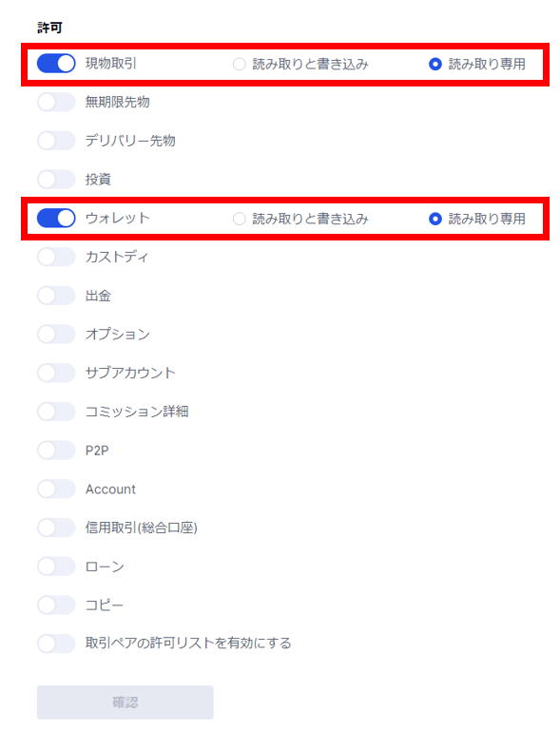This screenshot has height=730, width=560.
Task: Enable the サブアカウント toggle
Action: 56,373
